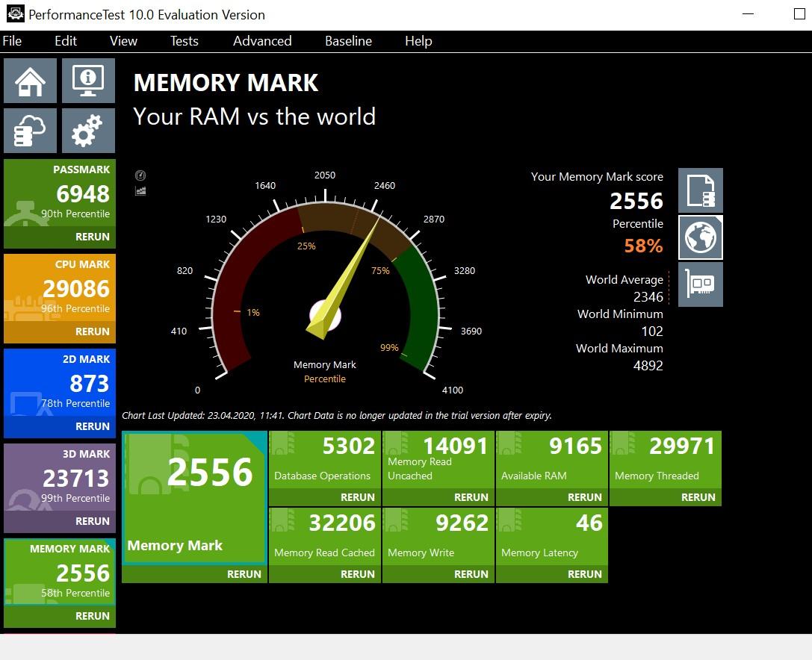The image size is (812, 660).
Task: Rerun the Memory Threaded test
Action: point(698,497)
